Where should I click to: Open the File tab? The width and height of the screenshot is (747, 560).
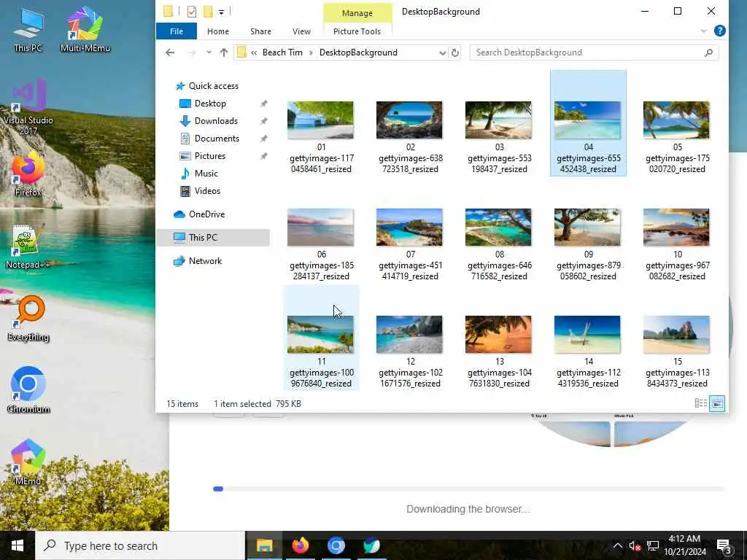click(177, 31)
